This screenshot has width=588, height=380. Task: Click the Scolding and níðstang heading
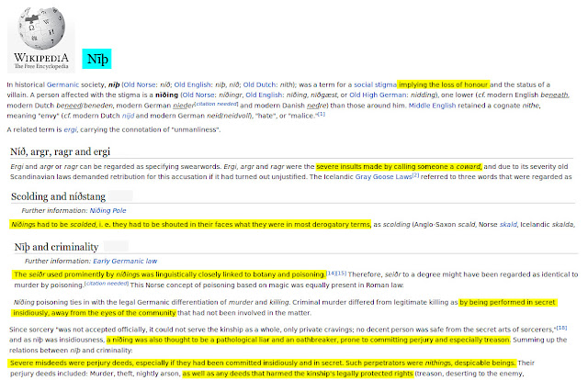coord(58,196)
